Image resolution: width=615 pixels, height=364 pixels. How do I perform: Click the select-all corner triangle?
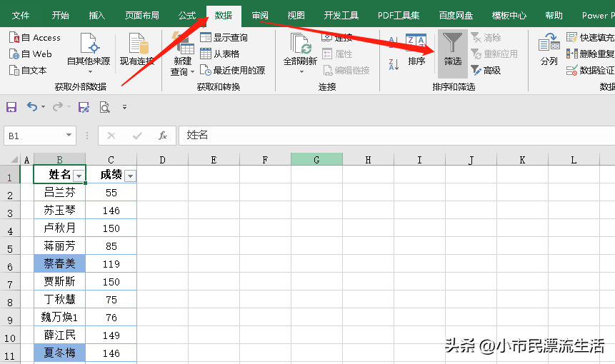14,159
